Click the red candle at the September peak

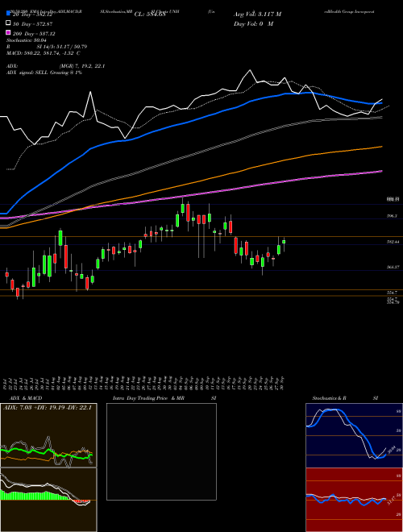(188, 212)
